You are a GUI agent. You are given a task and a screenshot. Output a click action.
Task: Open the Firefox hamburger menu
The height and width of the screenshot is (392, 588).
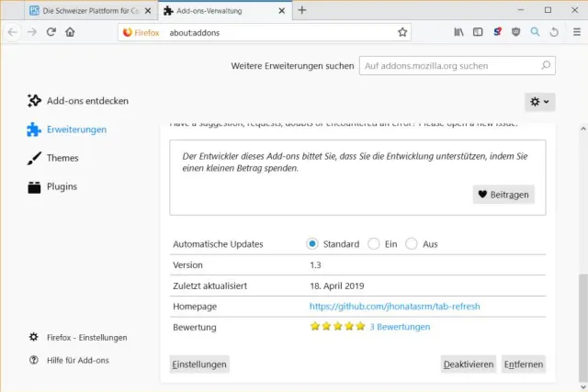coord(577,32)
